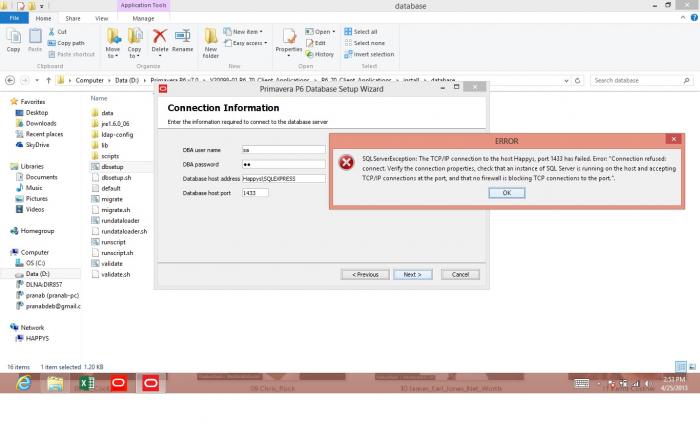700x423 pixels.
Task: Click the Explorer Help question mark icon
Action: (x=694, y=18)
